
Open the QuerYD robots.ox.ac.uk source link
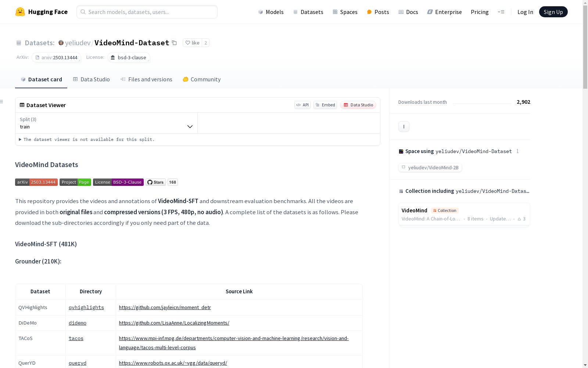173,363
